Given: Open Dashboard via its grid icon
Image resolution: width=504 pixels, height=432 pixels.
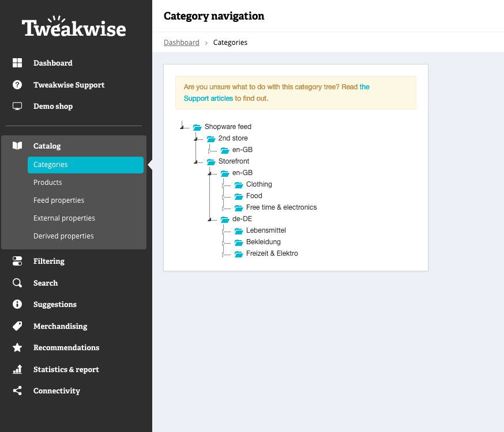Looking at the screenshot, I should (x=17, y=63).
